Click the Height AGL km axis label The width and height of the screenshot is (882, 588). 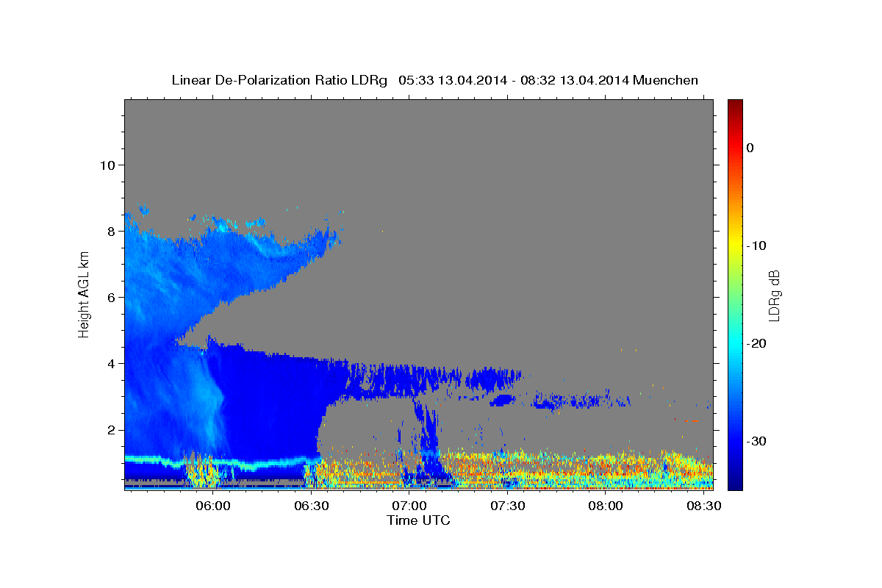[x=84, y=295]
